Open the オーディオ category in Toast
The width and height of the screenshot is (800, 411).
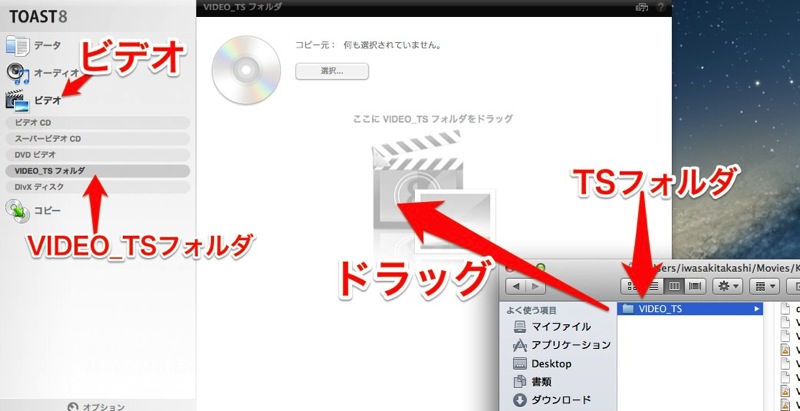click(x=42, y=73)
